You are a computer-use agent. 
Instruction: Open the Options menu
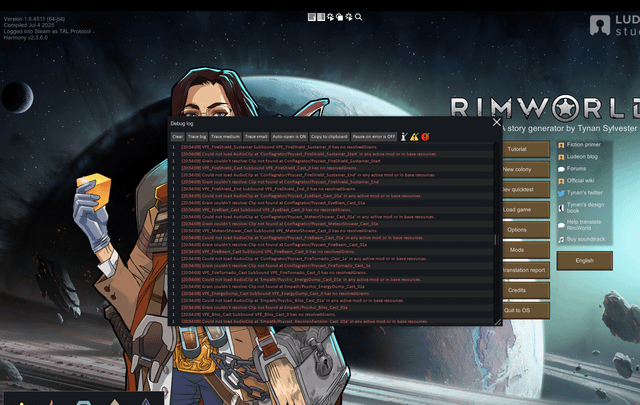point(517,229)
